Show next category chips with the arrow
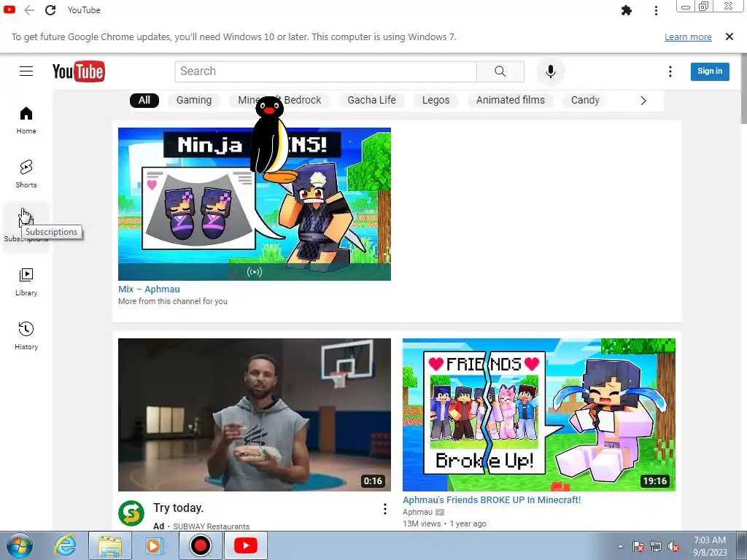Viewport: 747px width, 560px height. 643,101
